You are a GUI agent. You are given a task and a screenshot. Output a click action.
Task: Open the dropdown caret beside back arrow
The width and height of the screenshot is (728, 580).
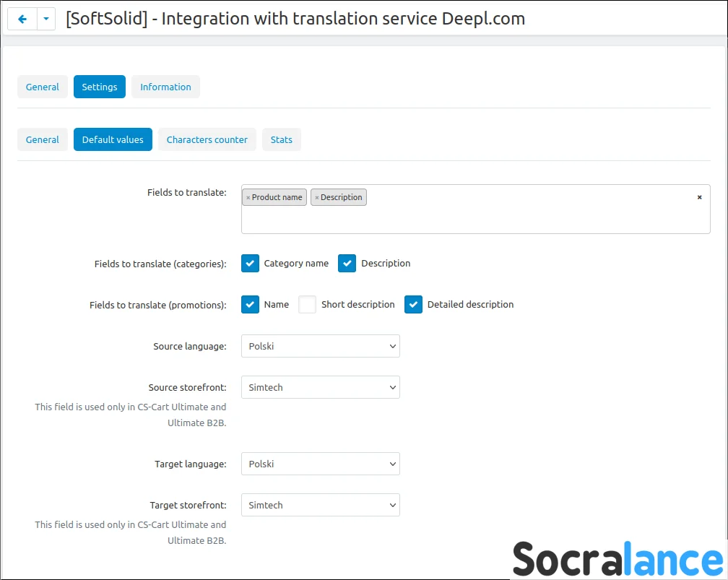[46, 20]
